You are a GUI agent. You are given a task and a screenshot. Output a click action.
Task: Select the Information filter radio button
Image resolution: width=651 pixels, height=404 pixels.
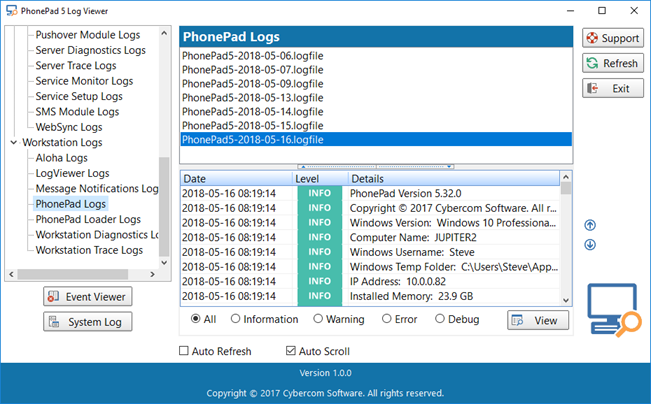point(235,319)
